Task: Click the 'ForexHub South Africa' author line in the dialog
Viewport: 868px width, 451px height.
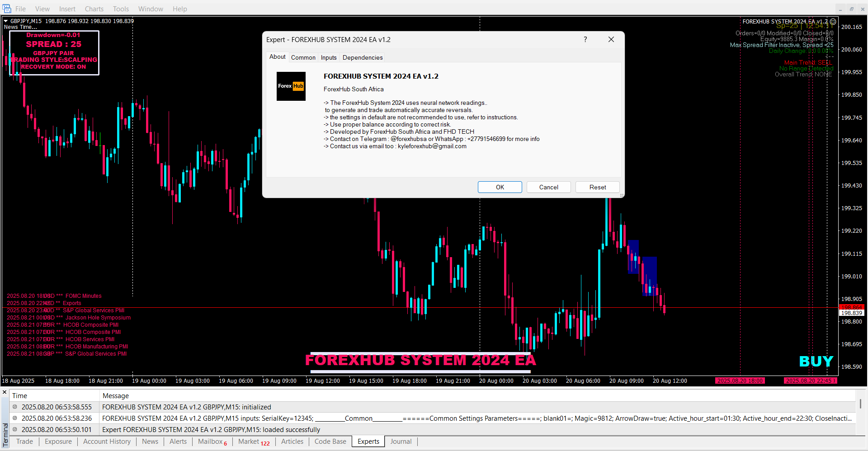Action: click(354, 89)
